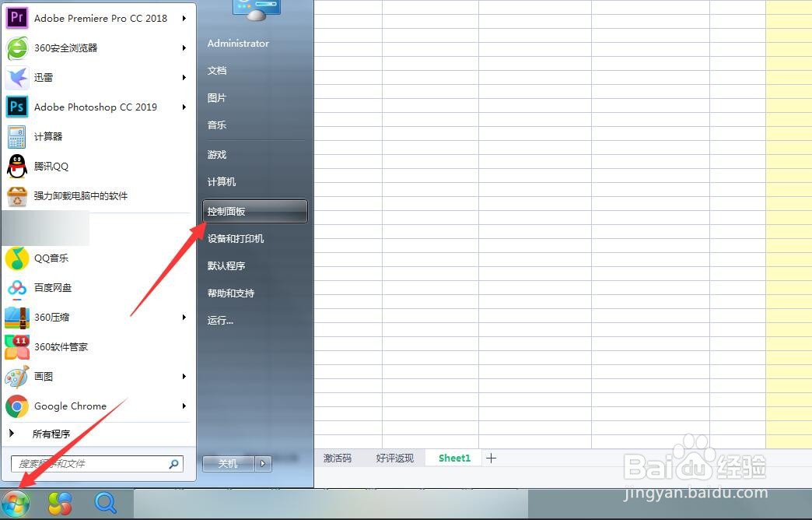Open shutdown options arrow next to 关机
Screen dimensions: 812x520
(x=263, y=463)
